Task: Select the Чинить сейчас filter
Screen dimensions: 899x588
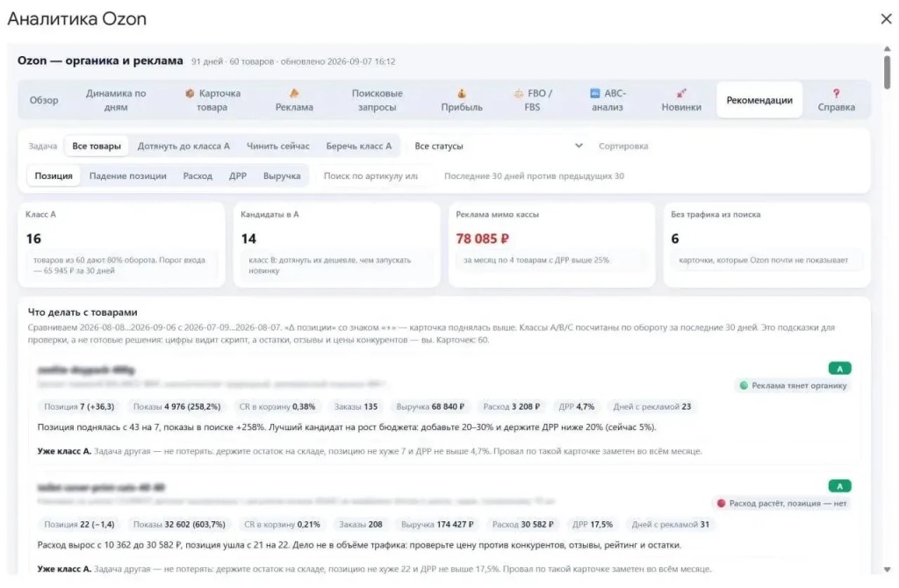Action: [x=277, y=147]
